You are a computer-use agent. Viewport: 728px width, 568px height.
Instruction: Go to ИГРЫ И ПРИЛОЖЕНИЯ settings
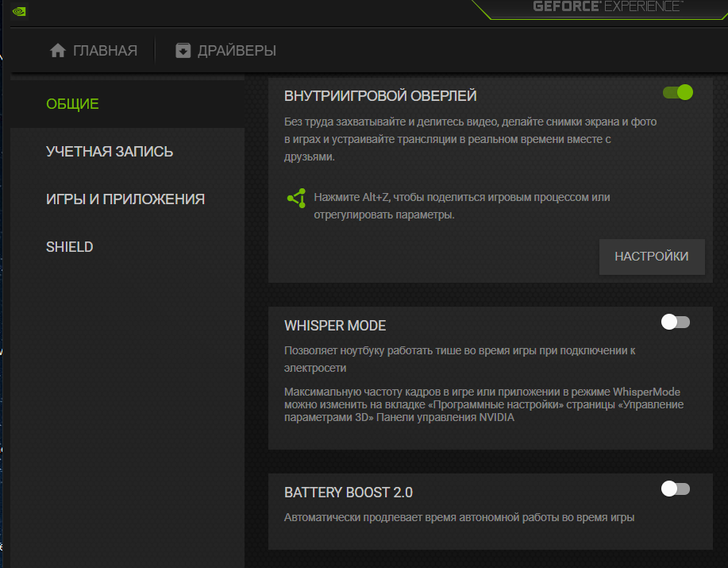125,199
